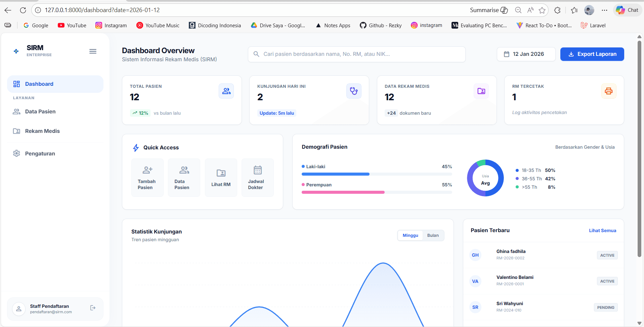Open Pengaturan in the sidebar
The height and width of the screenshot is (327, 644).
point(40,154)
